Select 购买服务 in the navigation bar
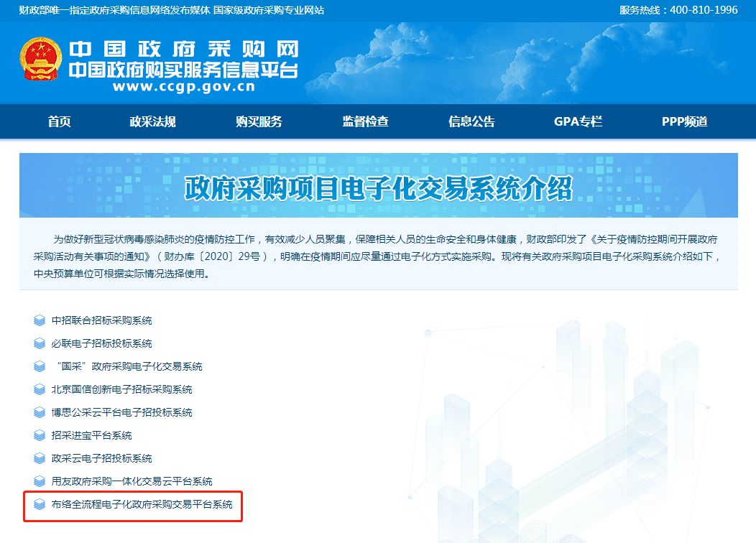756x543 pixels. 259,121
